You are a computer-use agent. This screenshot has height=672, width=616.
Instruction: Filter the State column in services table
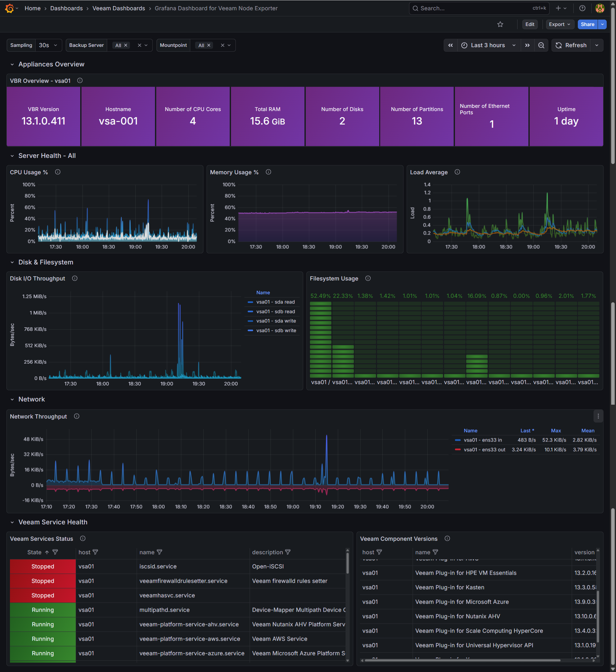coord(55,552)
